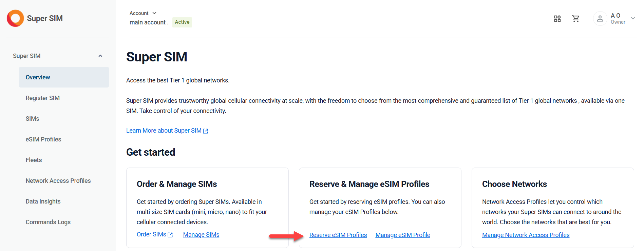The image size is (644, 251).
Task: Select Overview in the sidebar
Action: [38, 77]
